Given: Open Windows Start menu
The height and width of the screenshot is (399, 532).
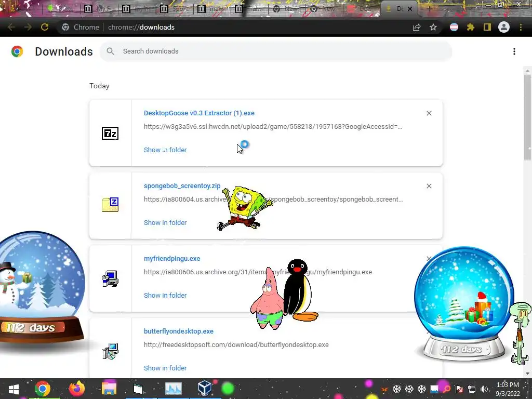Looking at the screenshot, I should pyautogui.click(x=14, y=389).
